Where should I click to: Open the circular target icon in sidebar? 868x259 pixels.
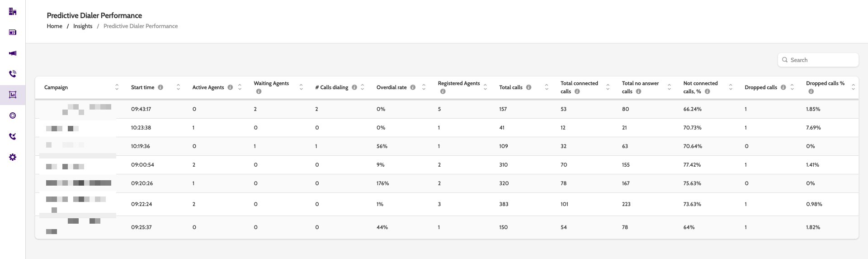point(13,115)
